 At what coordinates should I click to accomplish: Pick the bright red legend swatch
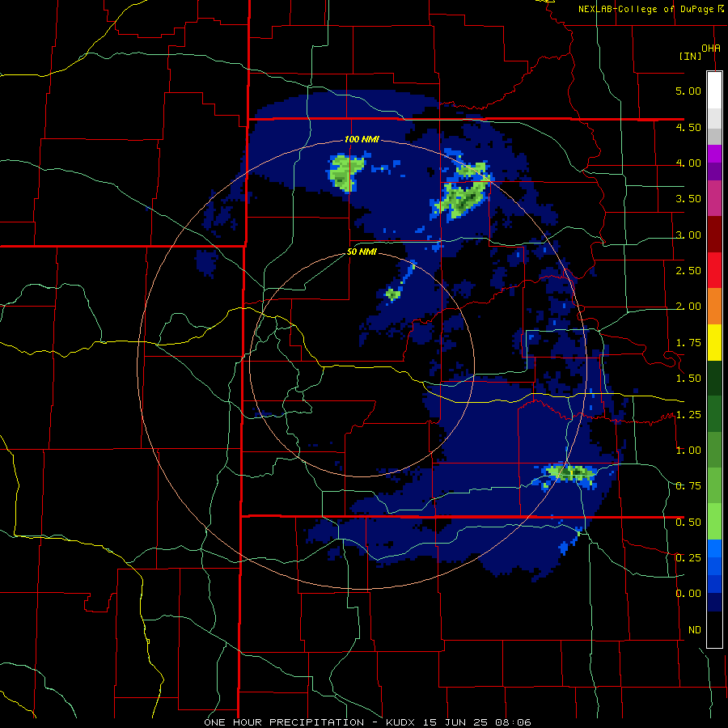[714, 270]
